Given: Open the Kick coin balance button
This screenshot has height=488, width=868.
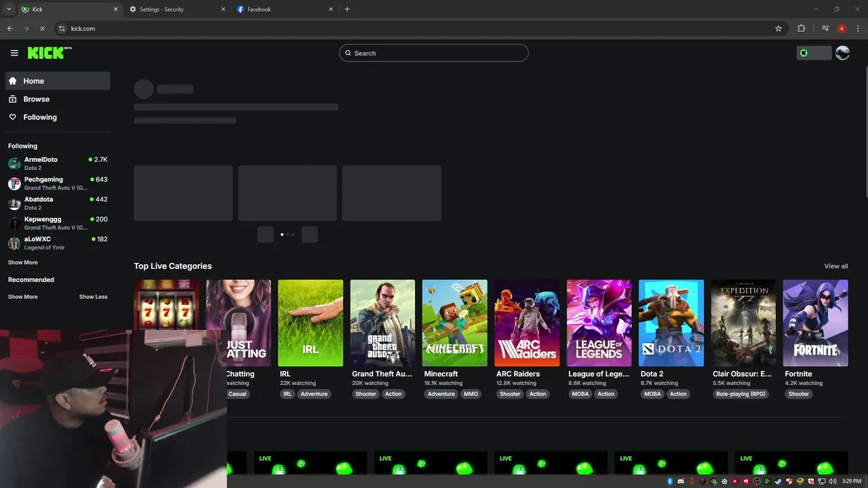Looking at the screenshot, I should click(x=814, y=53).
